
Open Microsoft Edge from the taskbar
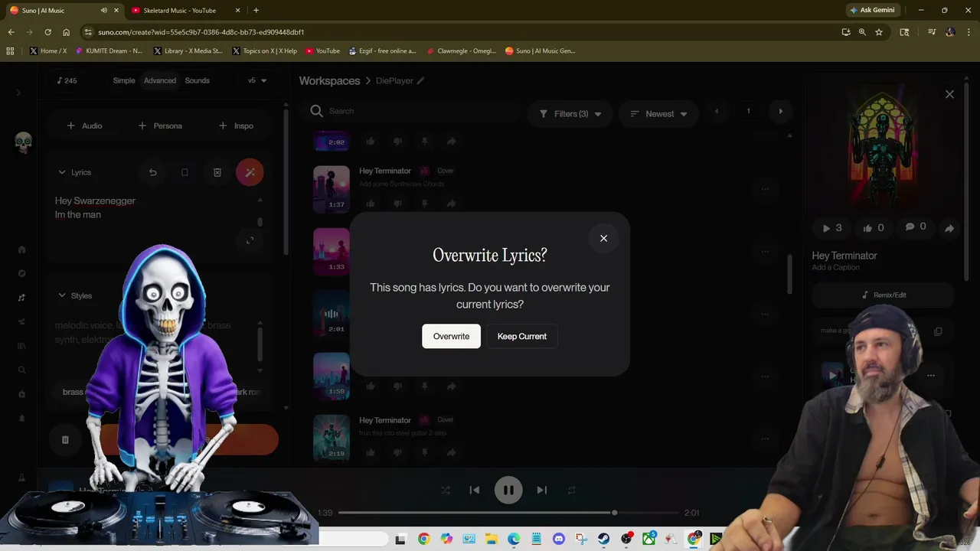click(x=514, y=540)
